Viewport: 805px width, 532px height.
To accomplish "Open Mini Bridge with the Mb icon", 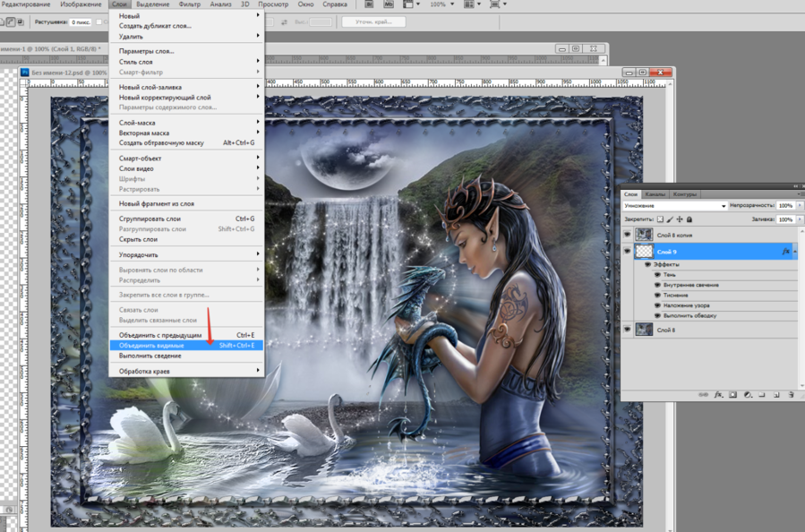I will click(x=388, y=4).
